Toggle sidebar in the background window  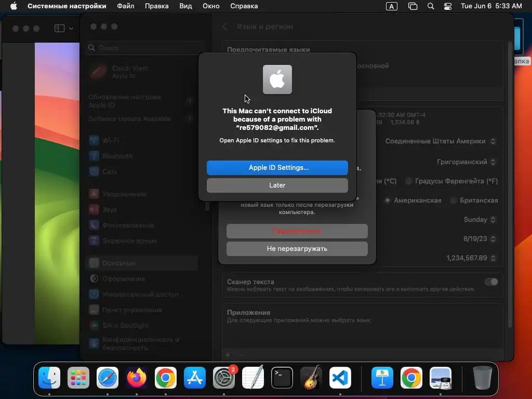[59, 29]
